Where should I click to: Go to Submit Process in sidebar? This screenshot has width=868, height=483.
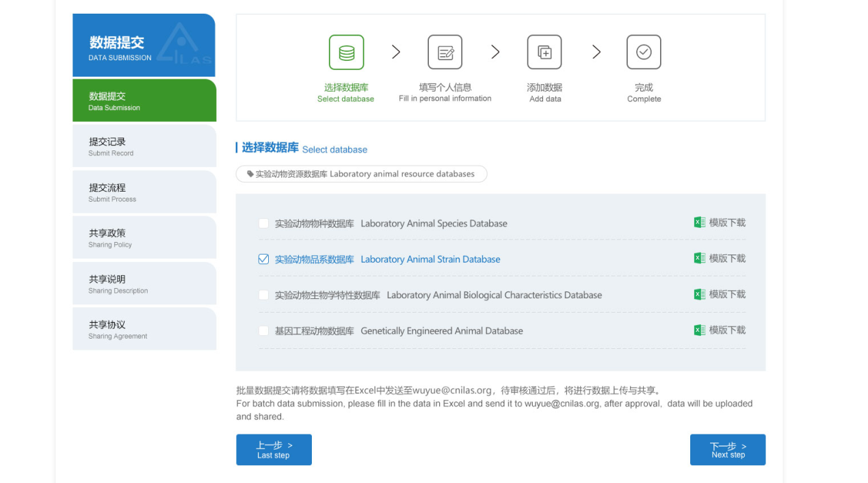pos(144,192)
